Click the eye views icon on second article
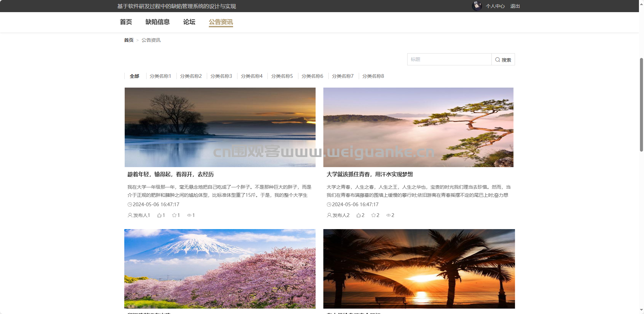Viewport: 644px width, 314px height. click(x=388, y=215)
